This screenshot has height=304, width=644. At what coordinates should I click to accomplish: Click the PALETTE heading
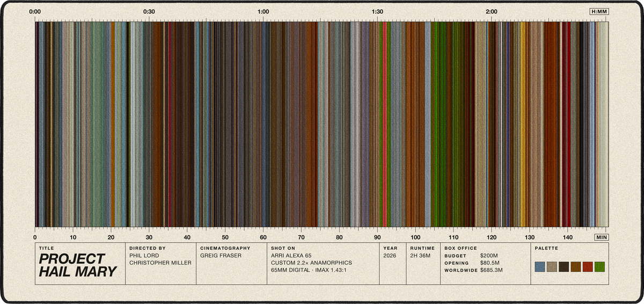546,248
